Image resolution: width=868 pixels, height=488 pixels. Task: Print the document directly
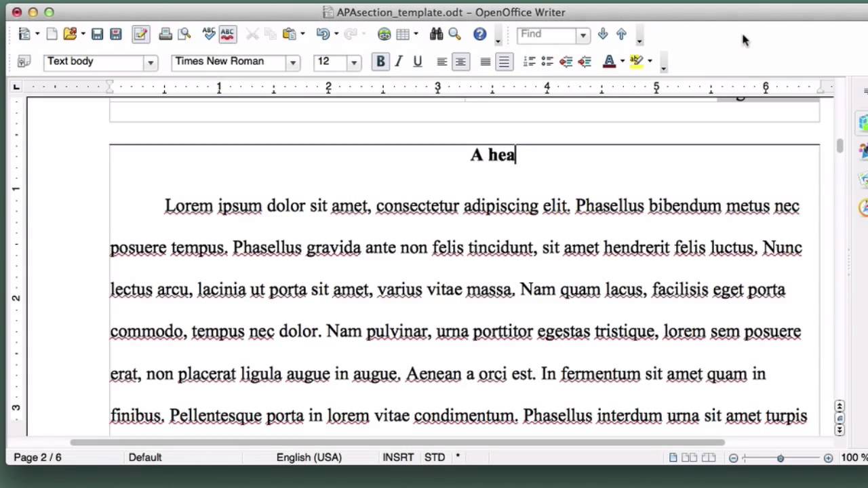click(165, 34)
